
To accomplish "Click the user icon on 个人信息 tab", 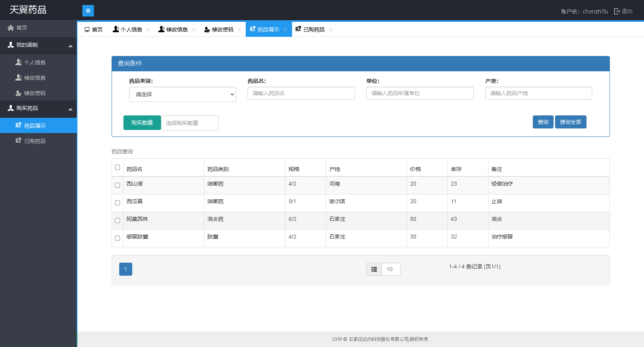I will pos(116,29).
